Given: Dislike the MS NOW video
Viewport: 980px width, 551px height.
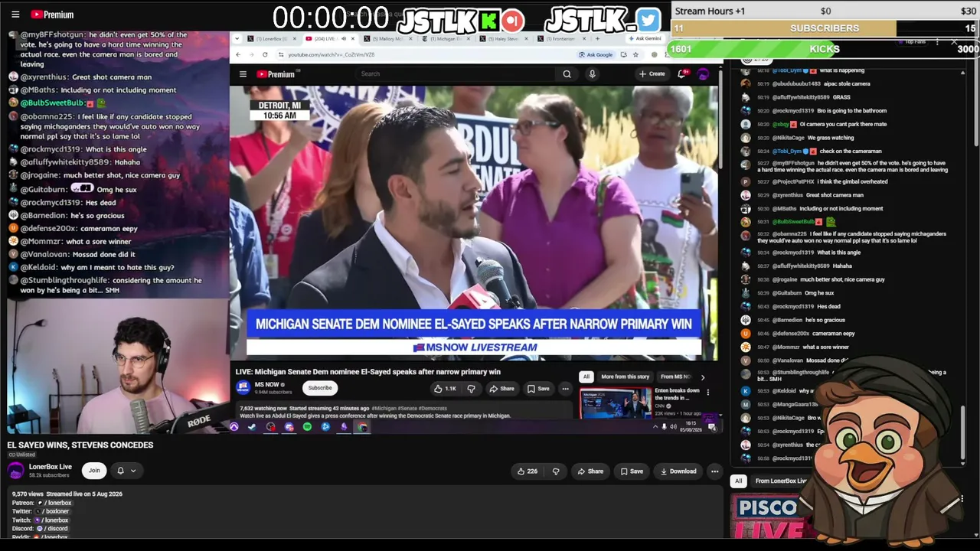Looking at the screenshot, I should point(471,389).
